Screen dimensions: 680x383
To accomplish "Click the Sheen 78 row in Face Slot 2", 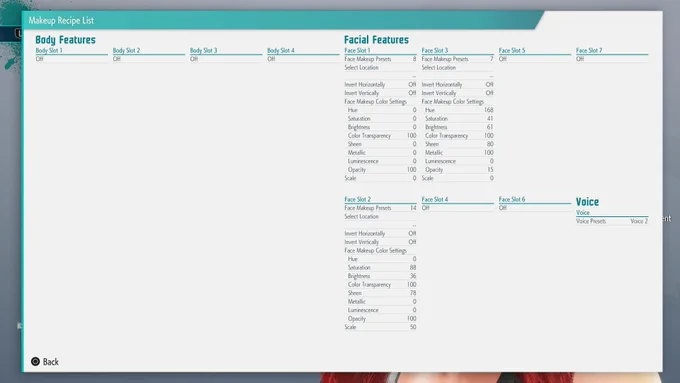I will 380,293.
